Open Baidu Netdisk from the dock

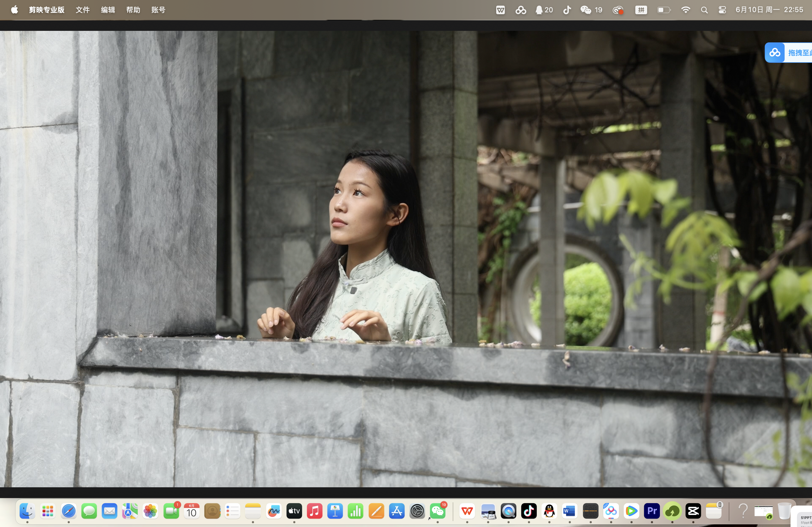pos(611,511)
